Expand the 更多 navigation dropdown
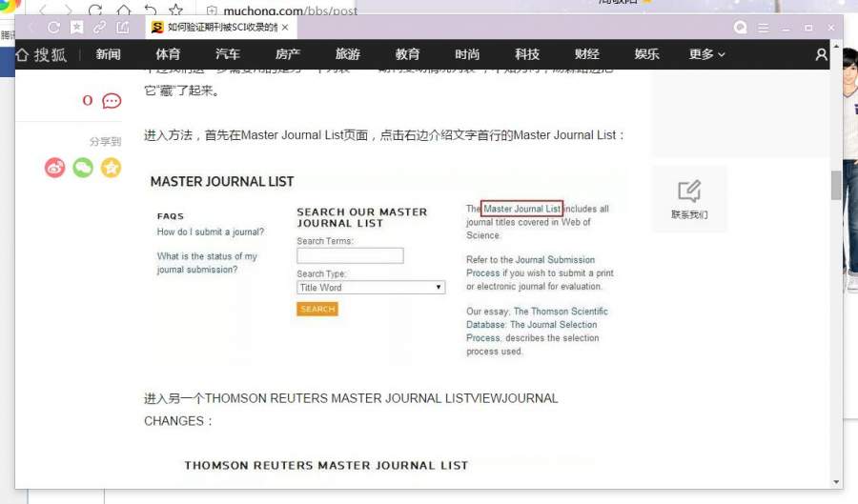 (x=706, y=54)
